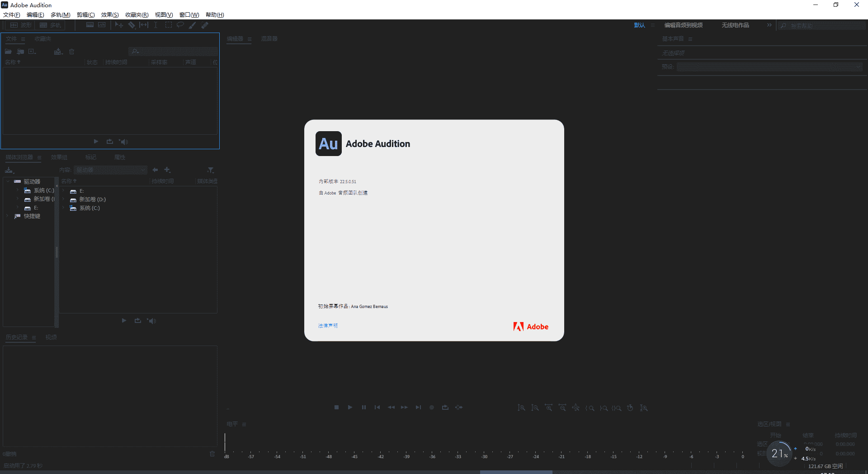
Task: Select the Move tool in the toolbar
Action: pos(119,25)
